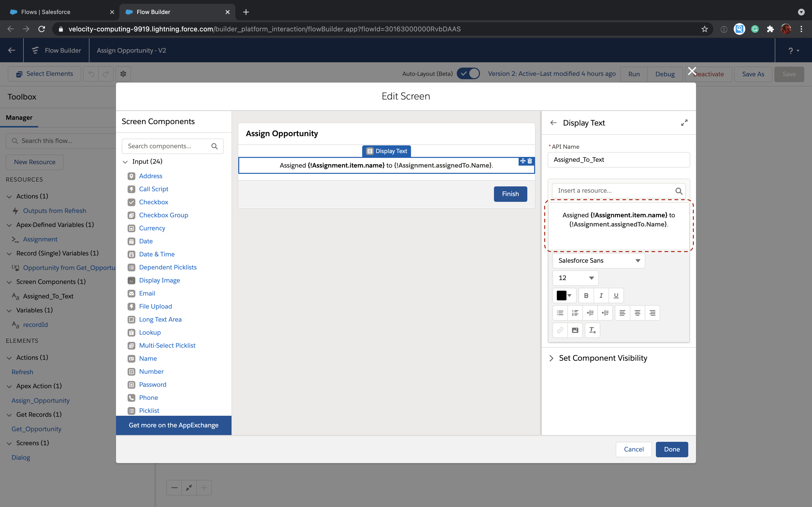Click the bulleted list icon
Viewport: 812px width, 507px height.
pos(560,313)
